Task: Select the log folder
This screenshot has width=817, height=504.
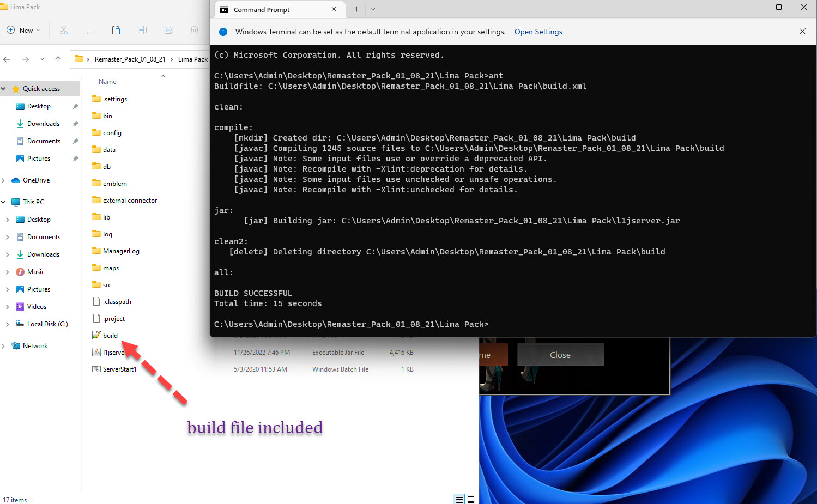Action: pyautogui.click(x=107, y=234)
